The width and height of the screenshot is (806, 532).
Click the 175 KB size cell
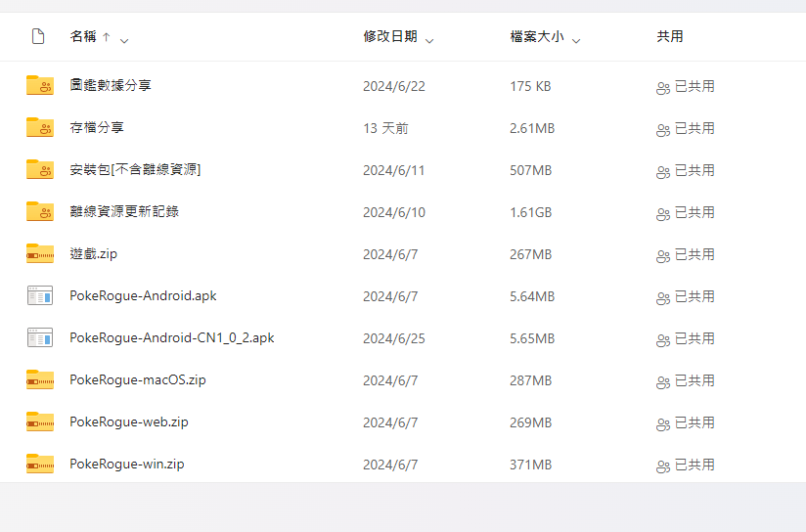[530, 86]
